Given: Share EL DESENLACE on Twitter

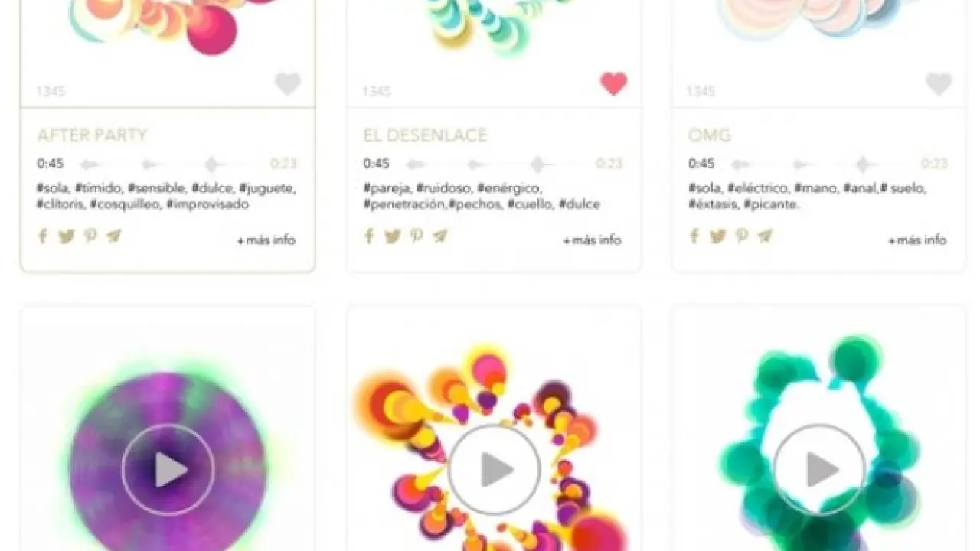Looking at the screenshot, I should click(393, 236).
